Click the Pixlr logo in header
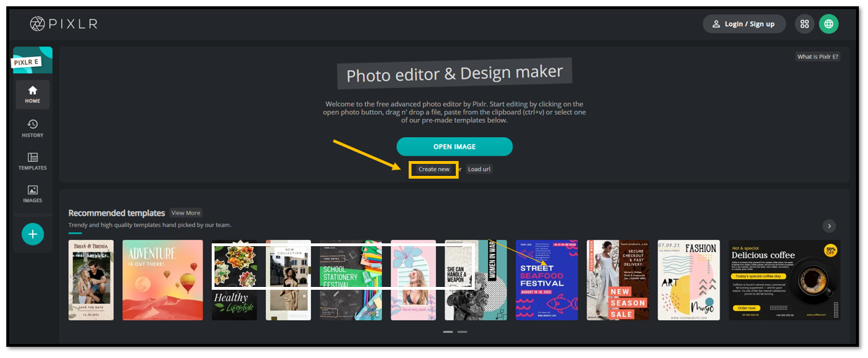The image size is (868, 358). (x=63, y=24)
